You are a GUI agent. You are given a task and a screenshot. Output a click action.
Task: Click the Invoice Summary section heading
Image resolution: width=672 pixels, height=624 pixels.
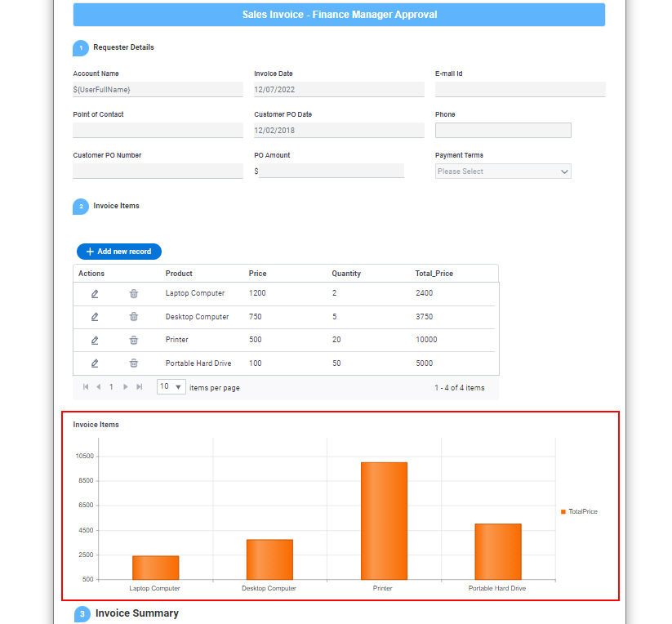tap(136, 613)
